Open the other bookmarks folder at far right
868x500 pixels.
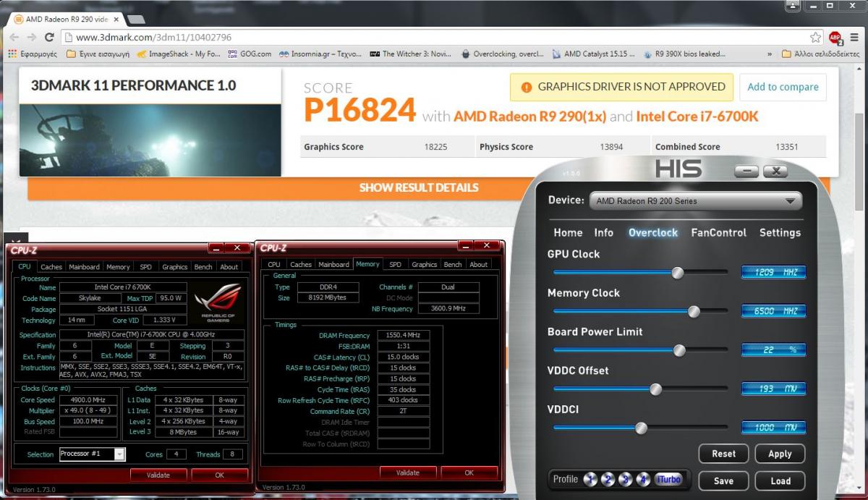pyautogui.click(x=821, y=54)
